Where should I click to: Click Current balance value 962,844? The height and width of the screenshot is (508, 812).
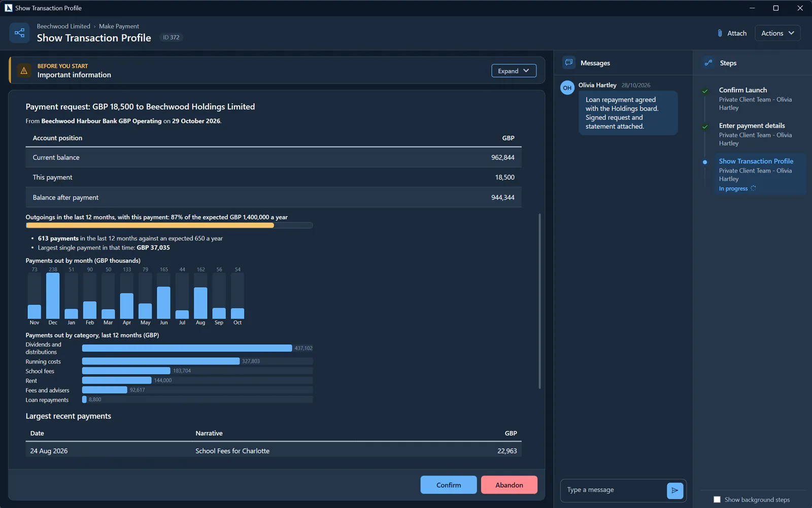point(502,157)
